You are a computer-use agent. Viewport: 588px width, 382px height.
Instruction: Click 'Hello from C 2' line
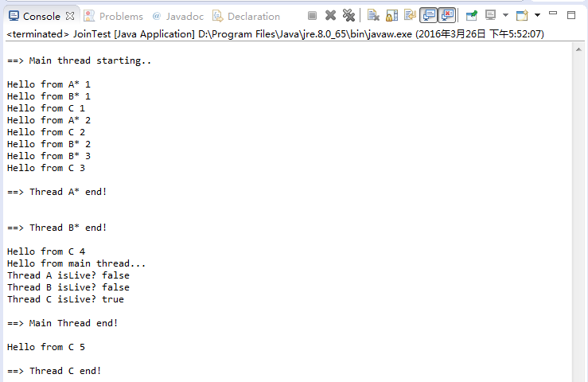point(46,132)
